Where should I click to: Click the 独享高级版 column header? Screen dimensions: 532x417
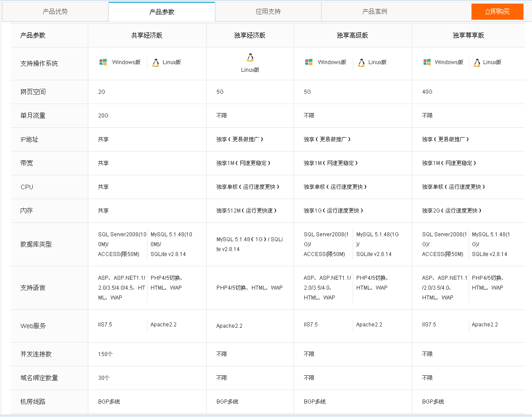[x=353, y=35]
